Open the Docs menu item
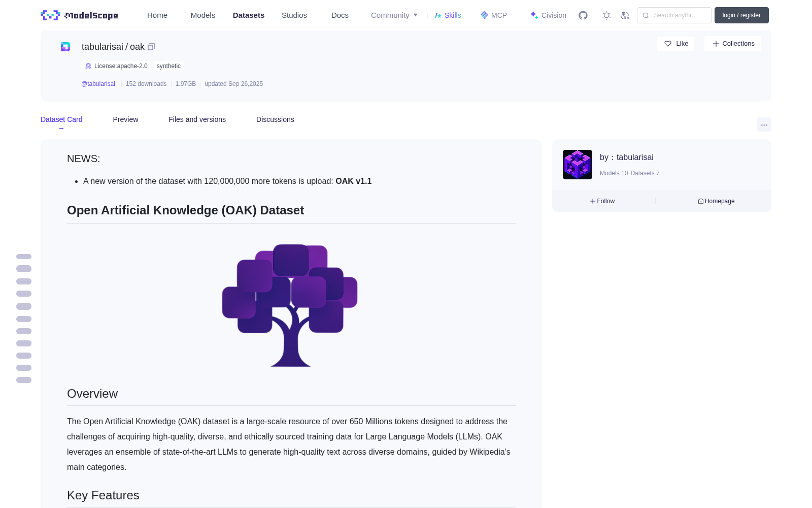Viewport: 812px width, 508px height. click(x=340, y=15)
